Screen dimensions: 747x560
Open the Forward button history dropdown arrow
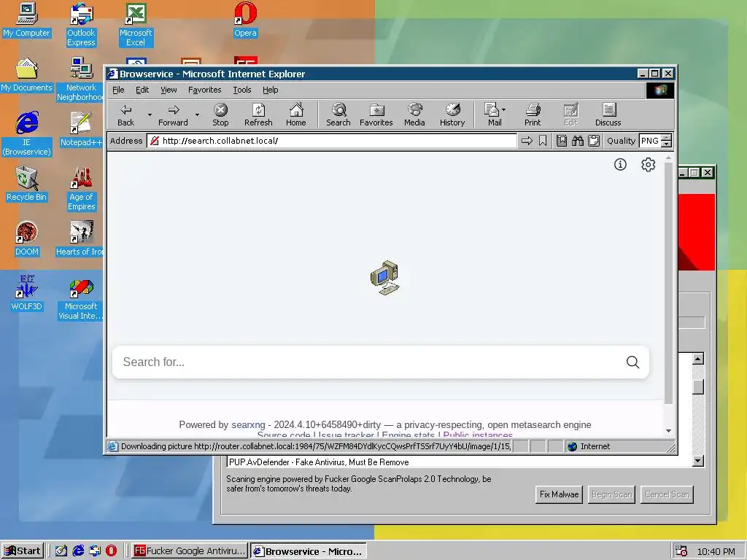(x=197, y=114)
